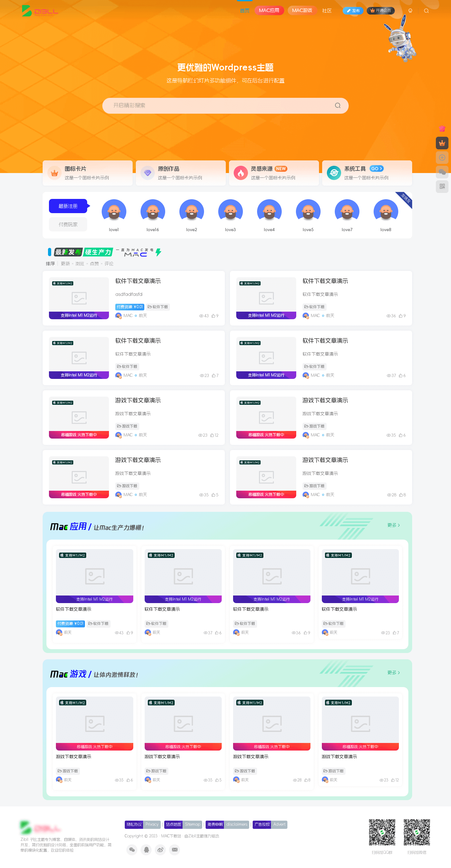Open the MAC应用 menu item

269,10
